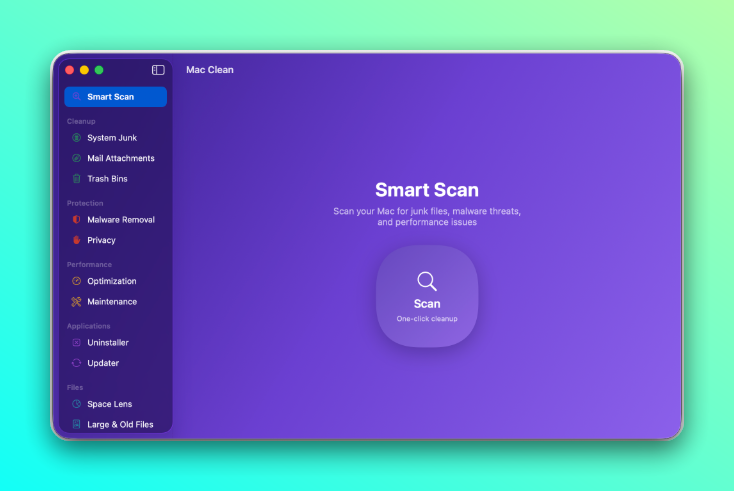Go to Trash Bins
The height and width of the screenshot is (491, 734).
[116, 178]
